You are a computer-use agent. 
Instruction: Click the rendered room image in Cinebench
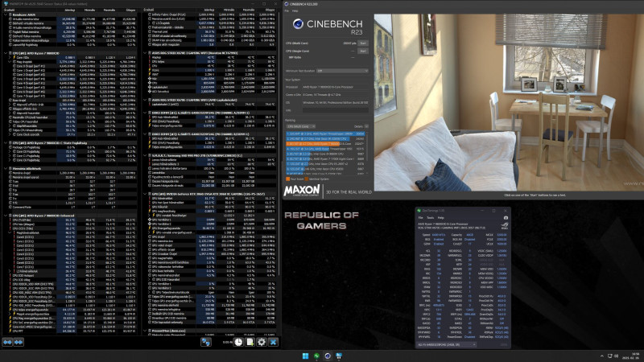pos(509,103)
